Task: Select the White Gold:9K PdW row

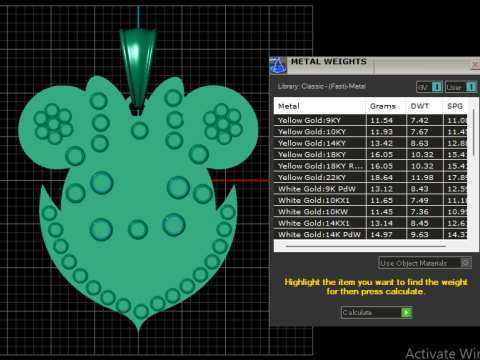Action: [x=370, y=189]
